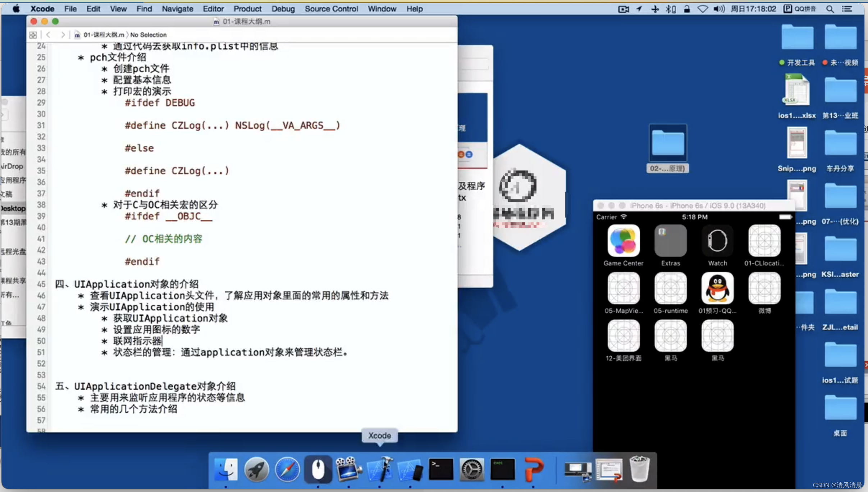Open Finder from the Dock
868x492 pixels.
click(x=226, y=469)
